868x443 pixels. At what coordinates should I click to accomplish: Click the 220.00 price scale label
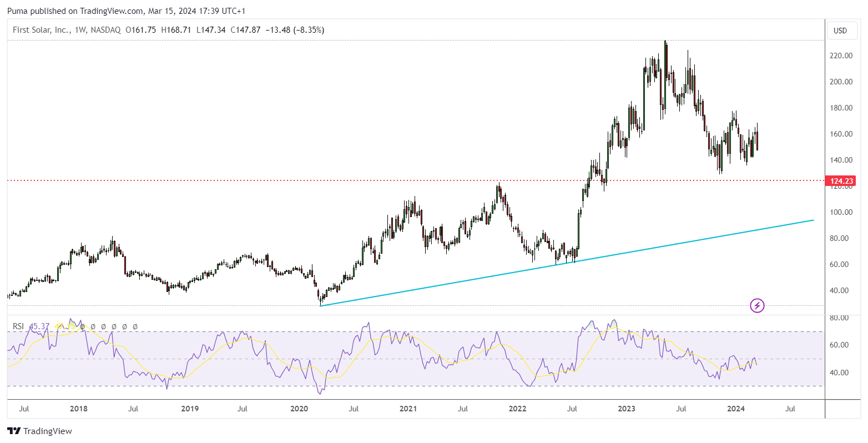841,56
